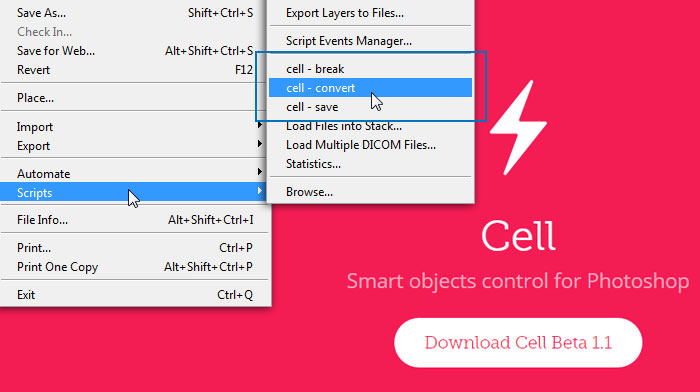Run the cell - convert script
This screenshot has height=392, width=700.
click(370, 88)
